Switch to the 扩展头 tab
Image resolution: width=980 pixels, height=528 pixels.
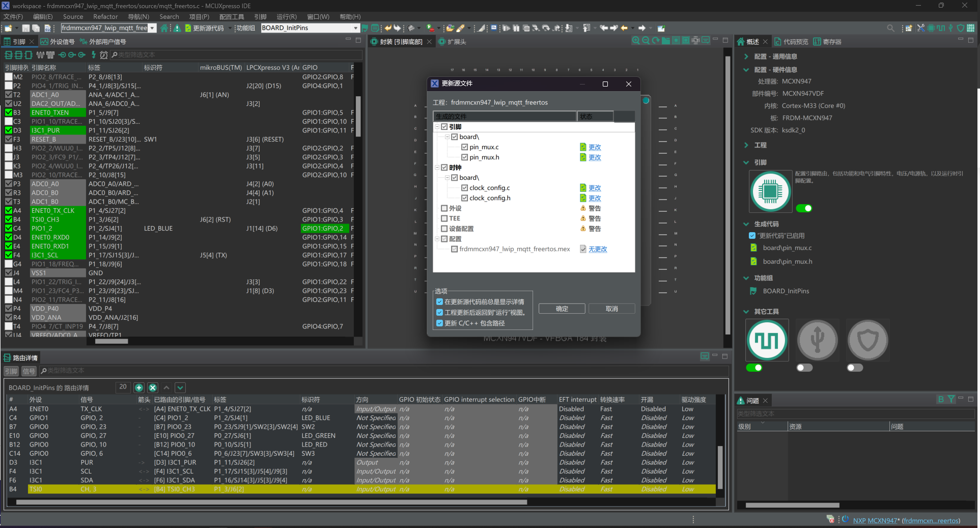pos(453,42)
